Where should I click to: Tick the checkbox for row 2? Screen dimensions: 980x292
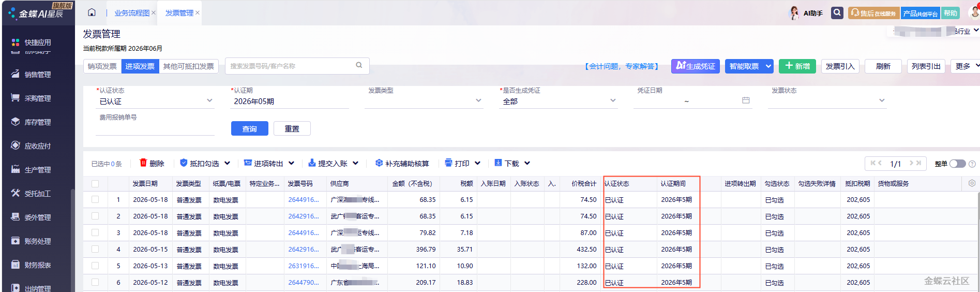click(95, 216)
